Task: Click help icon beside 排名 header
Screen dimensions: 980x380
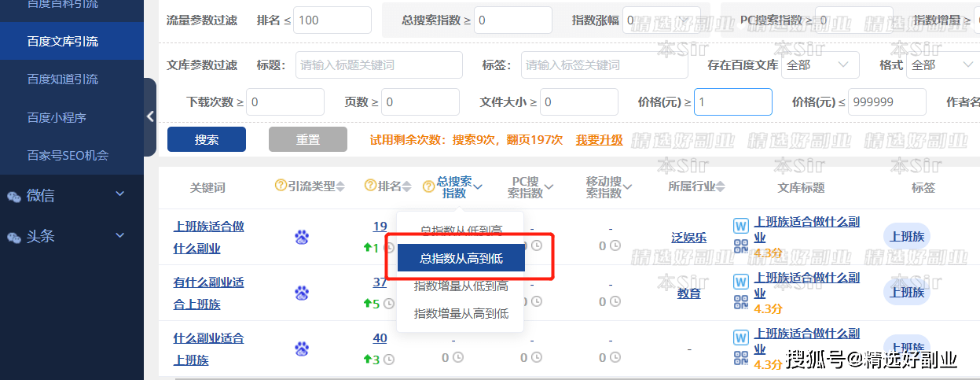Action: 370,186
